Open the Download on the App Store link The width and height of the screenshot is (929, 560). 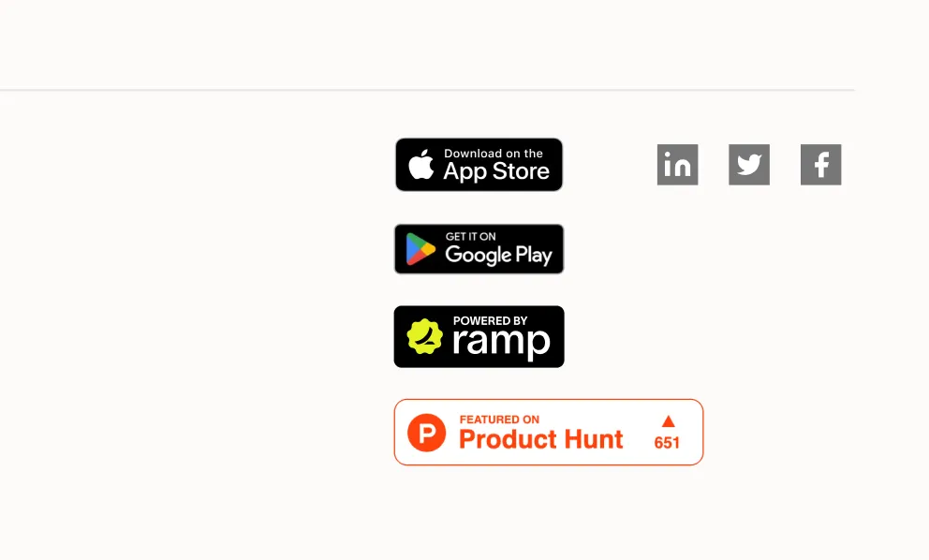pos(479,164)
